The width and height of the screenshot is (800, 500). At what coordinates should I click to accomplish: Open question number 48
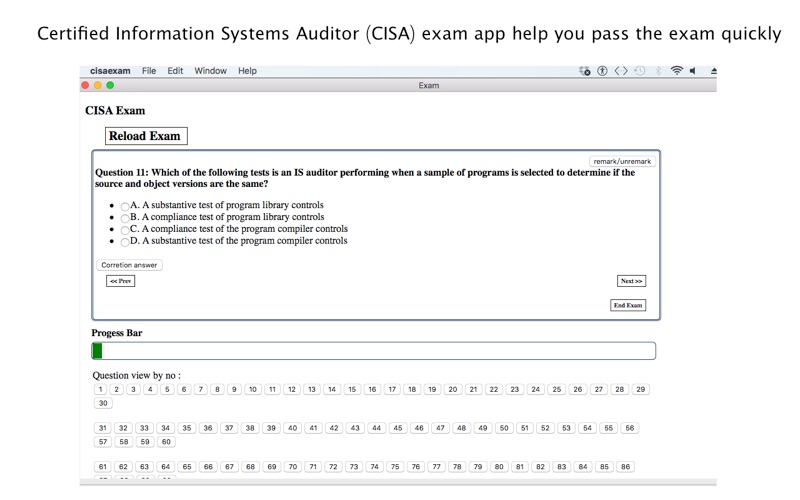coord(461,428)
